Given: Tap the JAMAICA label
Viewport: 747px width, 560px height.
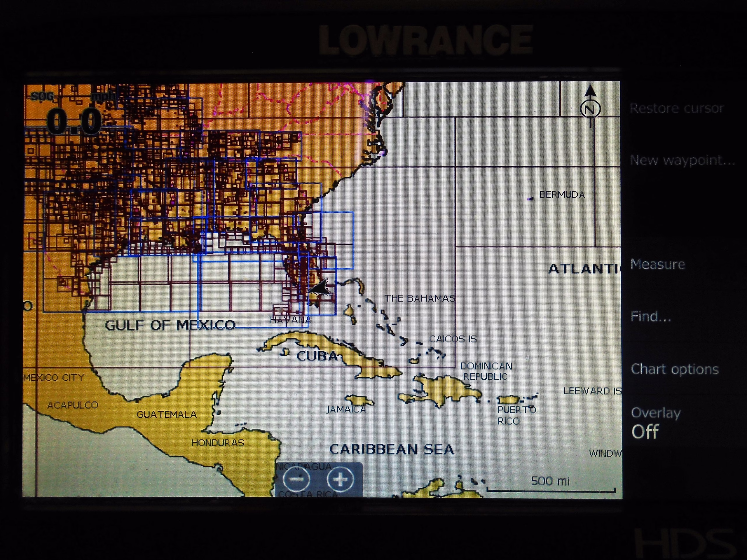Looking at the screenshot, I should coord(346,409).
